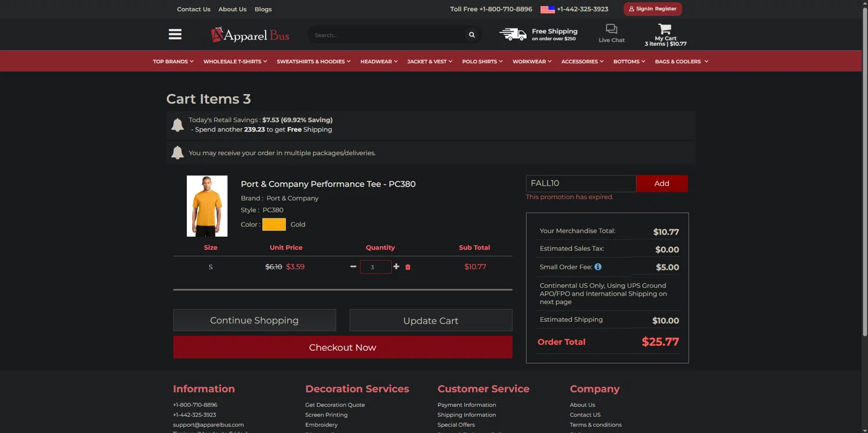Open footer Special Offers link

coord(456,424)
